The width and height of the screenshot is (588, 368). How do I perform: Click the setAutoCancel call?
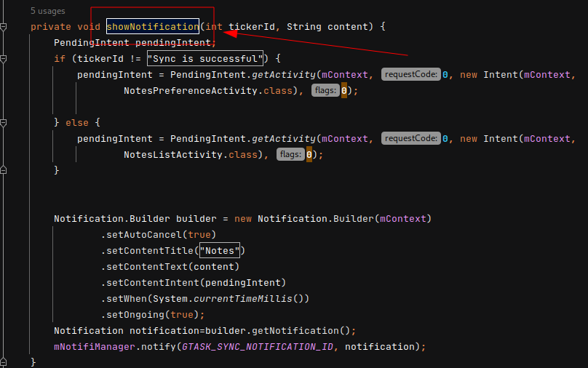coord(144,235)
